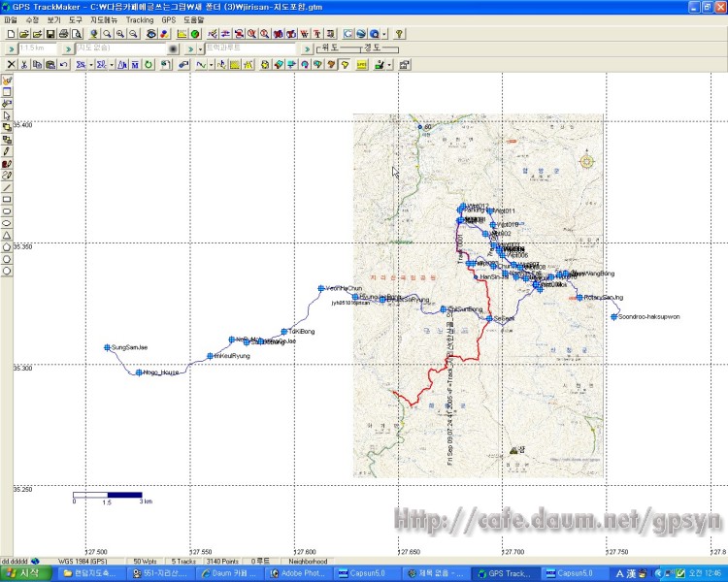Click the green circle toolbar icon

(195, 34)
